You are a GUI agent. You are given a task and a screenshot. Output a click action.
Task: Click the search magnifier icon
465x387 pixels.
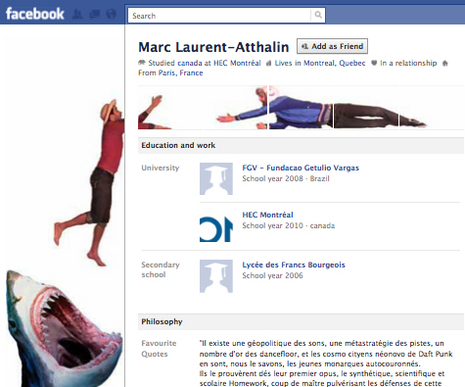pos(318,15)
